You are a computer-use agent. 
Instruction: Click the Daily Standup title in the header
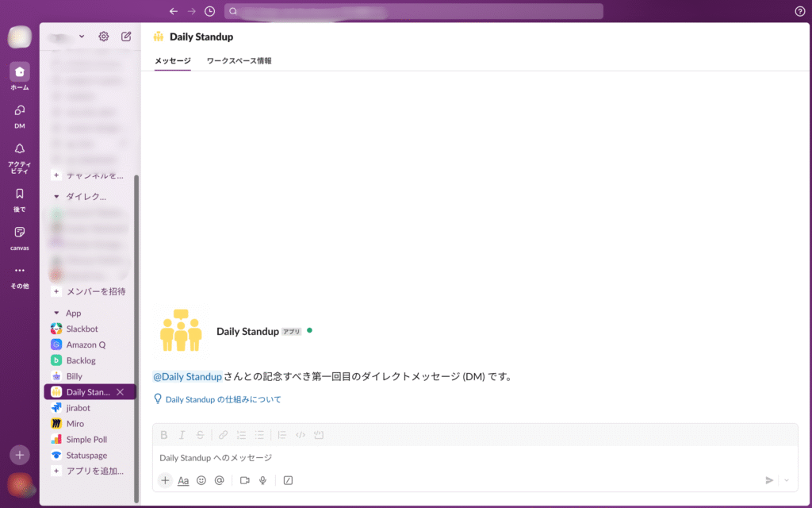coord(201,37)
